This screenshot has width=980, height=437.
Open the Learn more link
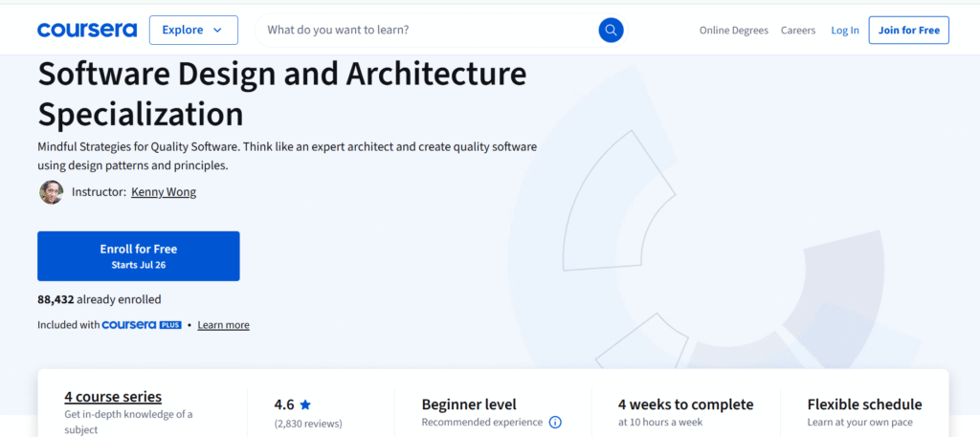(223, 324)
